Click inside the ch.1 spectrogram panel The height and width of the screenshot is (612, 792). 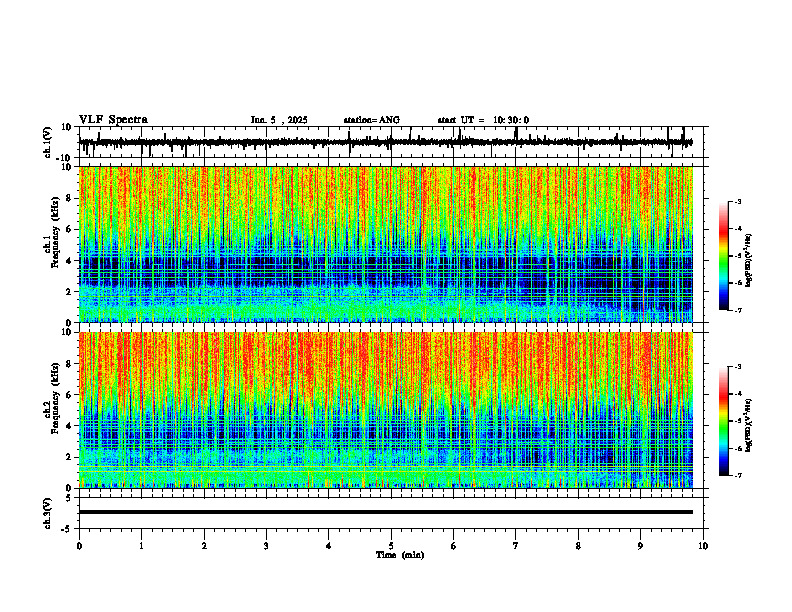[386, 244]
